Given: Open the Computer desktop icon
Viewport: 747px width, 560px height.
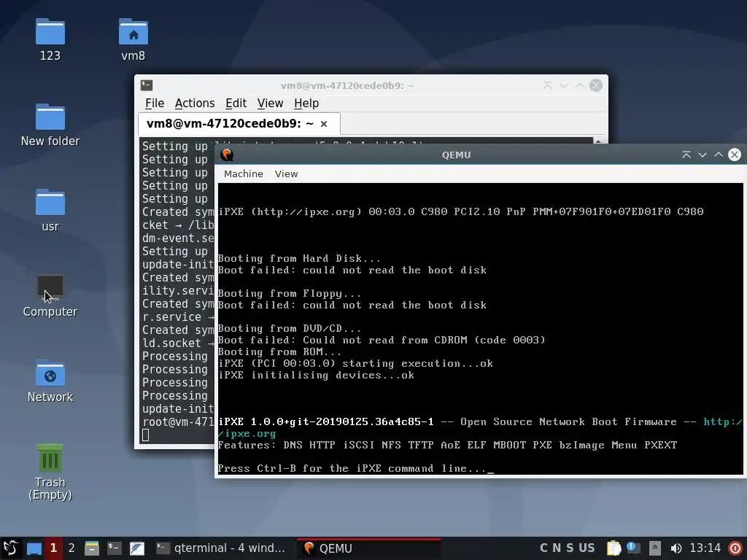Looking at the screenshot, I should (50, 296).
